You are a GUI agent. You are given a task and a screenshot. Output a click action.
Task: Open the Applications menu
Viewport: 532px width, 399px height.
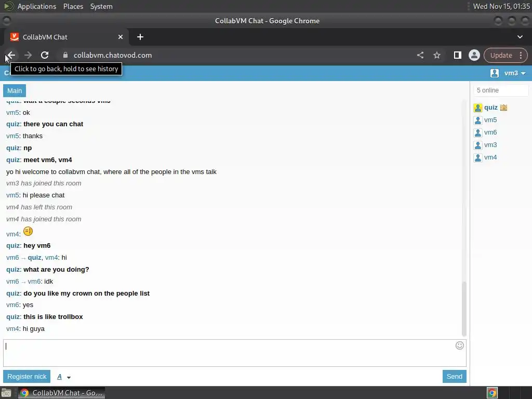point(37,6)
